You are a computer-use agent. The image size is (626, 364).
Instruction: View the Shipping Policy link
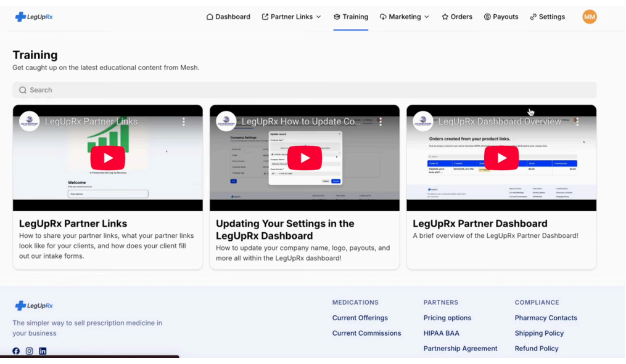539,333
